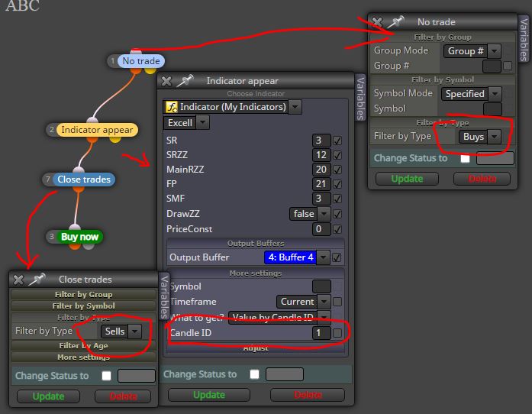532x414 pixels.
Task: Click the pin icon in Close trades panel
Action: pyautogui.click(x=37, y=279)
